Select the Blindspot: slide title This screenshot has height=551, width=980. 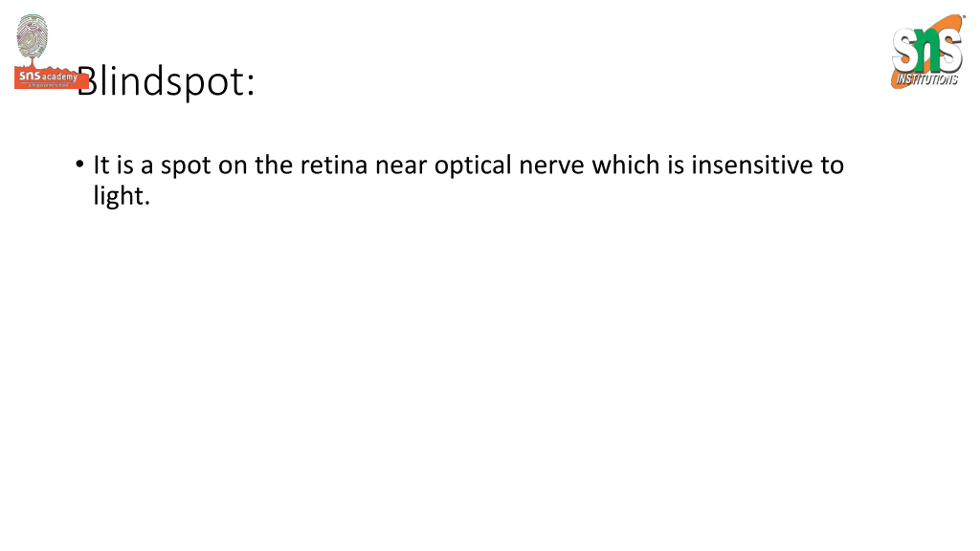(x=166, y=81)
